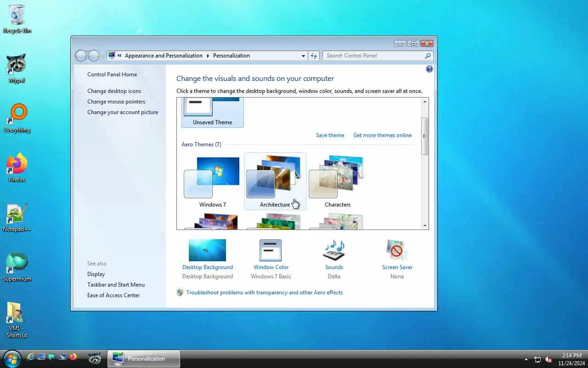Open the Sounds icon
Screen dimensions: 588x368
tap(334, 250)
